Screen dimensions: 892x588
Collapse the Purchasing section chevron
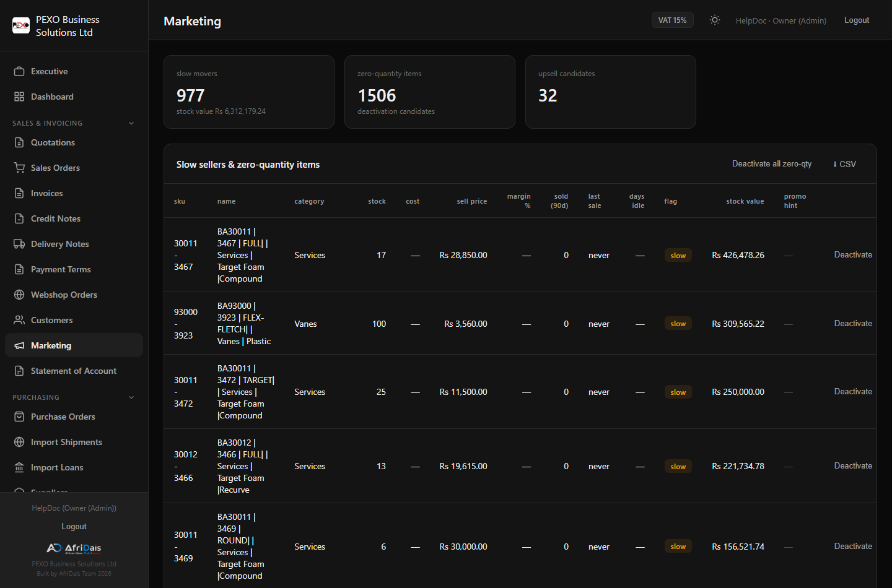pyautogui.click(x=131, y=397)
